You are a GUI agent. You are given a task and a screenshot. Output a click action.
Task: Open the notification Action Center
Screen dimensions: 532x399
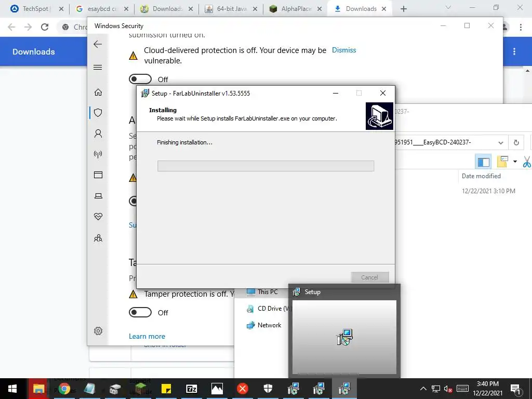click(x=516, y=389)
